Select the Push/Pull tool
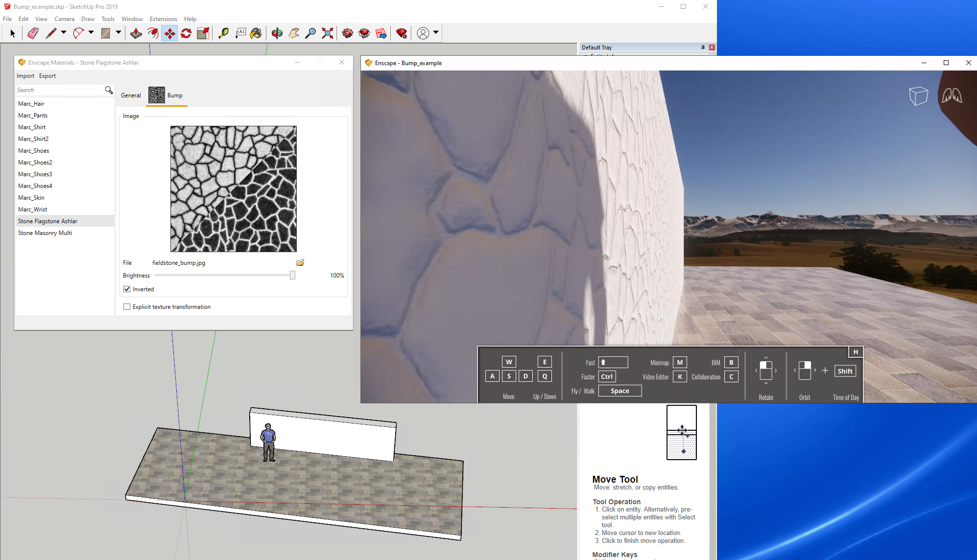The image size is (977, 560). click(x=136, y=33)
